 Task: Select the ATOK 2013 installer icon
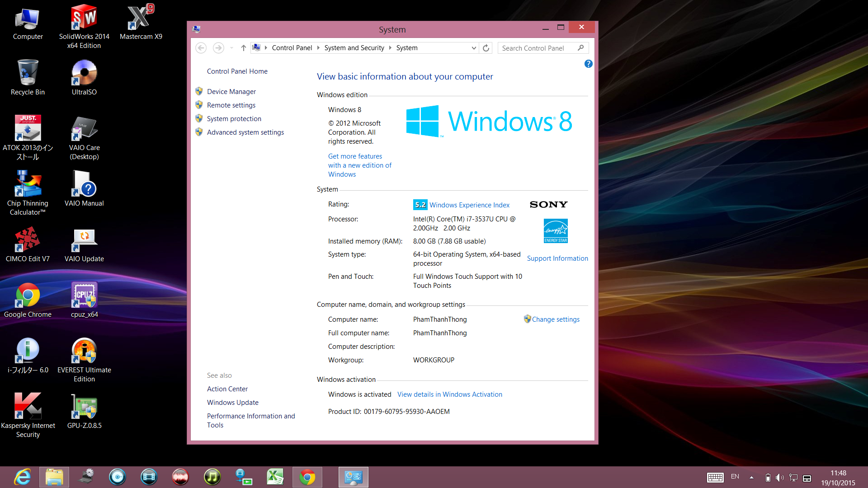(28, 137)
